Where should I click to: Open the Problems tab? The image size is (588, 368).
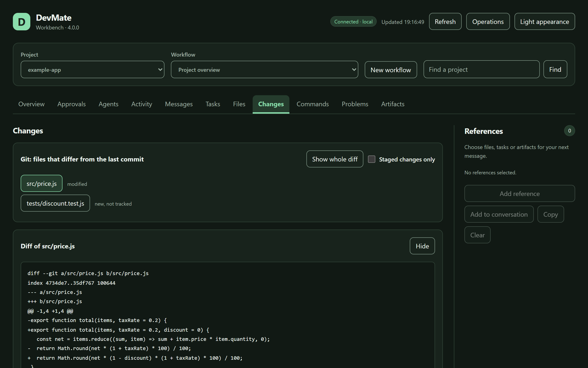pos(355,104)
